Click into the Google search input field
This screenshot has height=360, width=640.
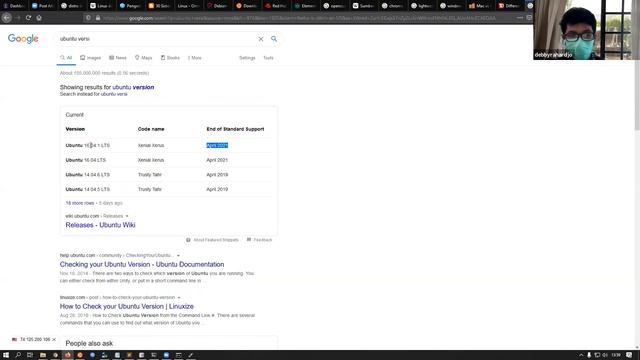(x=157, y=39)
